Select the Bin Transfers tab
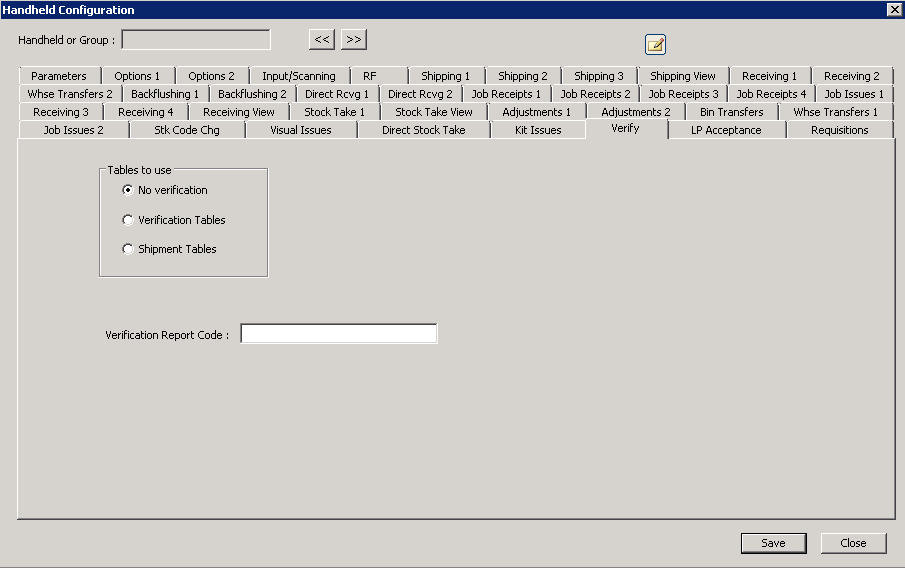The image size is (905, 568). (x=731, y=112)
